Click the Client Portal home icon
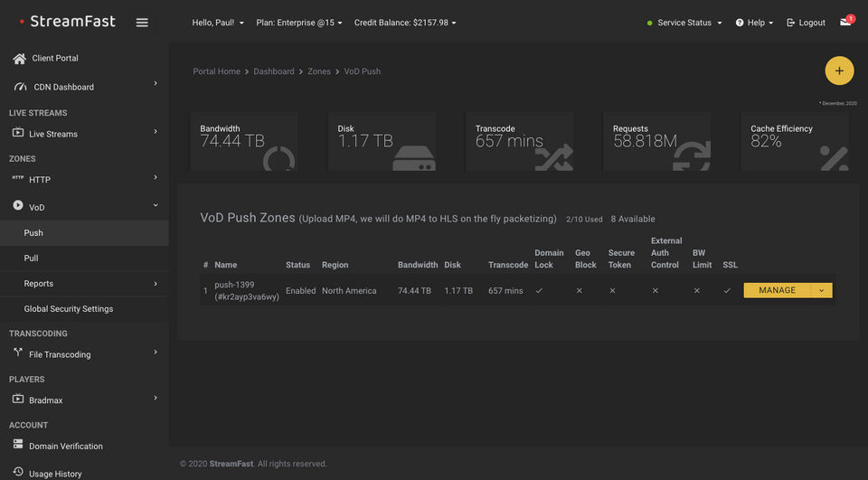The width and height of the screenshot is (868, 480). [x=19, y=58]
